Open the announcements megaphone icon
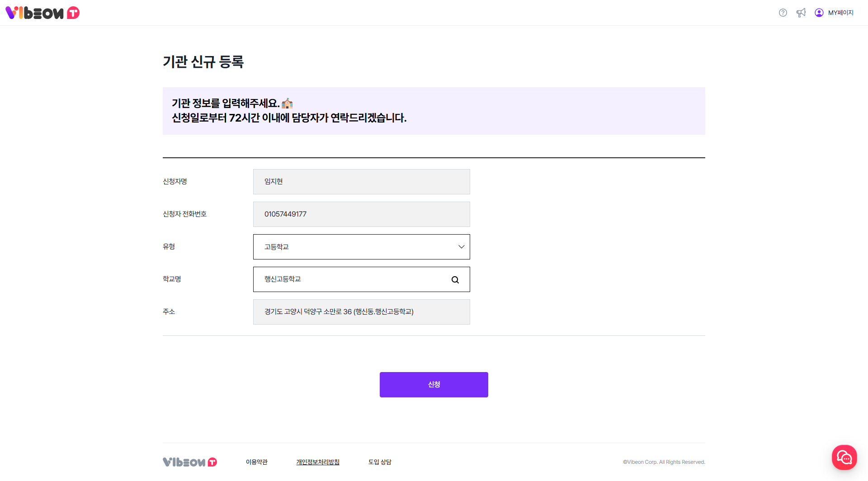Screen dimensions: 868x481 (x=801, y=13)
